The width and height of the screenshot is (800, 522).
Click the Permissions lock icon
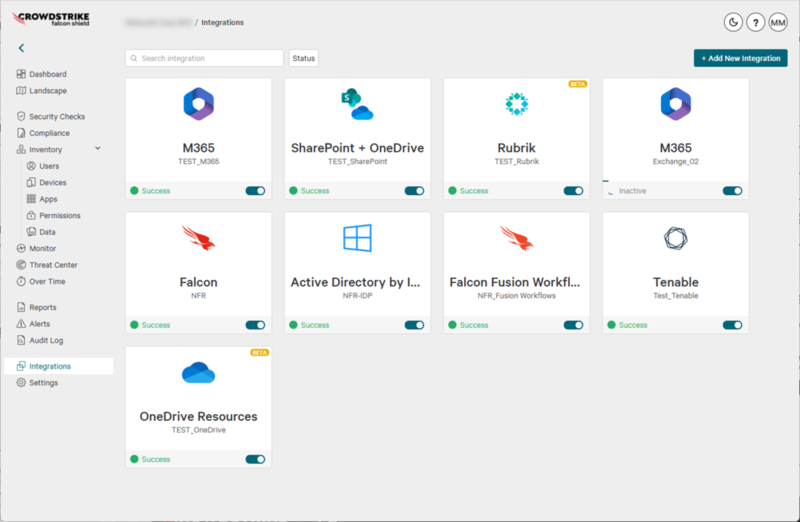click(x=31, y=215)
